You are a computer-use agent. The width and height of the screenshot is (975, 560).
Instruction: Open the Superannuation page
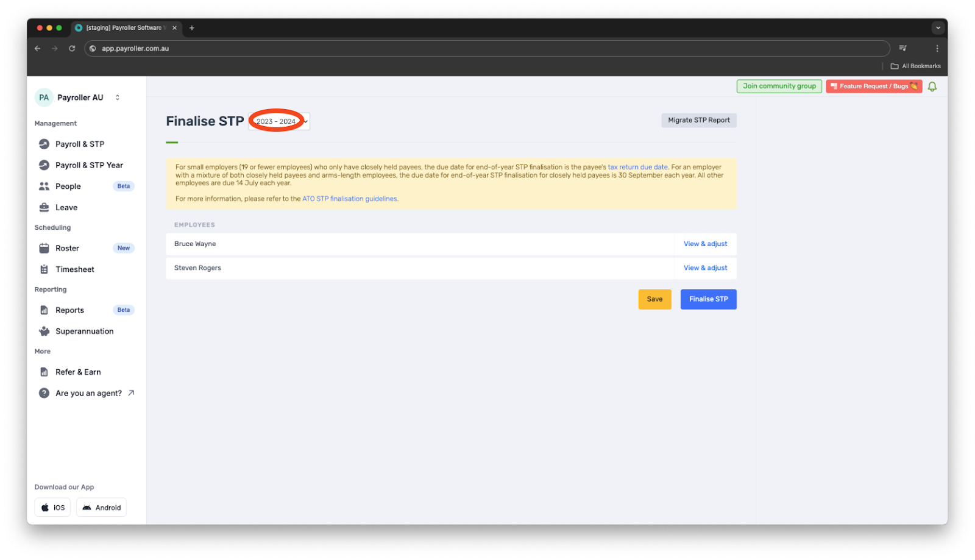pos(83,331)
